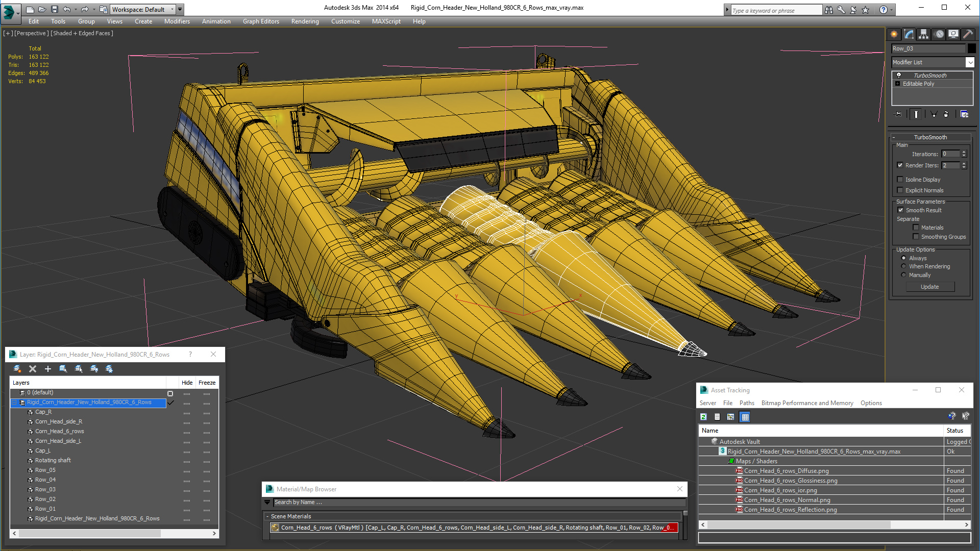Click Freeze/Unfreeze All Layers icon
This screenshot has height=551, width=980.
point(109,369)
